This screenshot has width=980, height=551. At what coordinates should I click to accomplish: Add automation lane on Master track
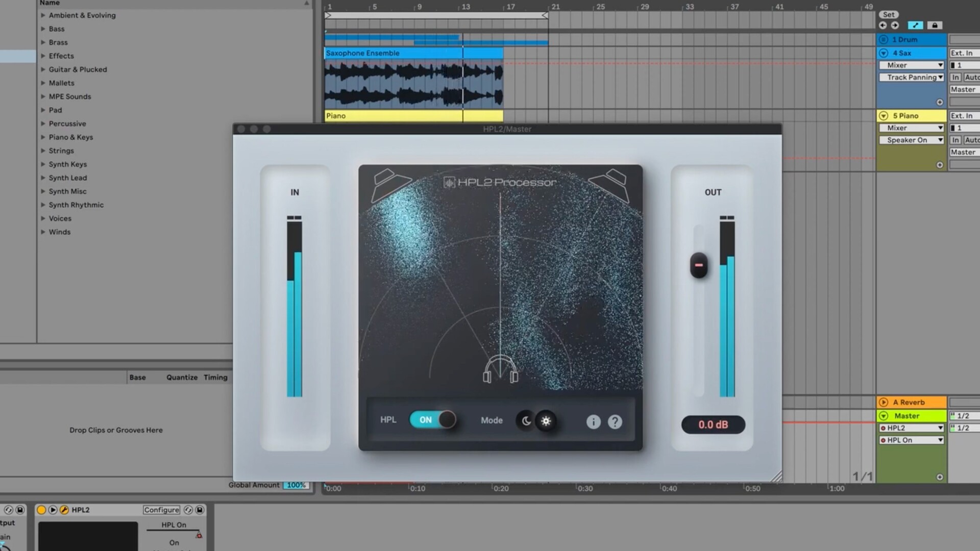pos(940,477)
